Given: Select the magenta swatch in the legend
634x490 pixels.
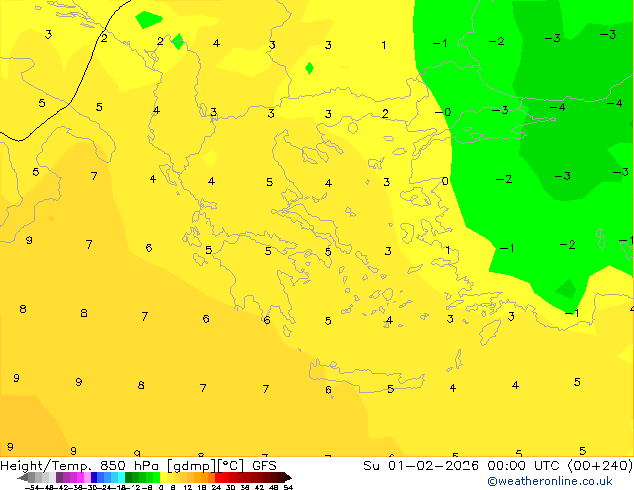Looking at the screenshot, I should (80, 477).
